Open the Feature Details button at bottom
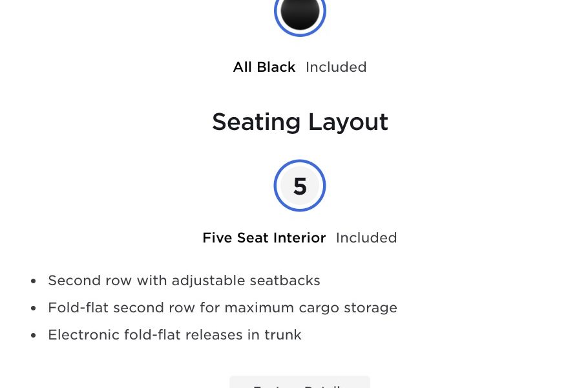Viewport: 588px width, 388px height. (x=300, y=382)
